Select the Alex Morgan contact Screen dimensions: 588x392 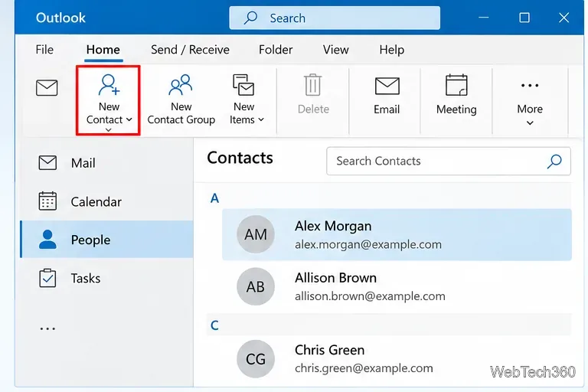pos(397,235)
